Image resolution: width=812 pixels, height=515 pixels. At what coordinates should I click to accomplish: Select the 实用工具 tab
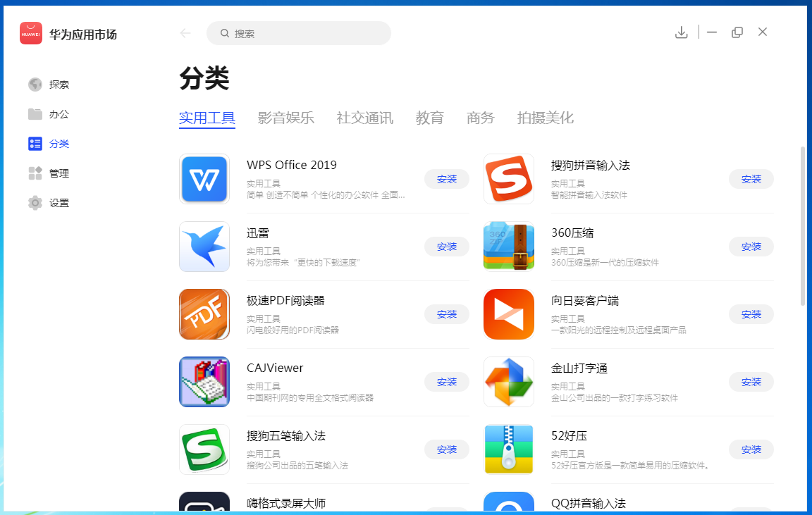click(x=207, y=118)
